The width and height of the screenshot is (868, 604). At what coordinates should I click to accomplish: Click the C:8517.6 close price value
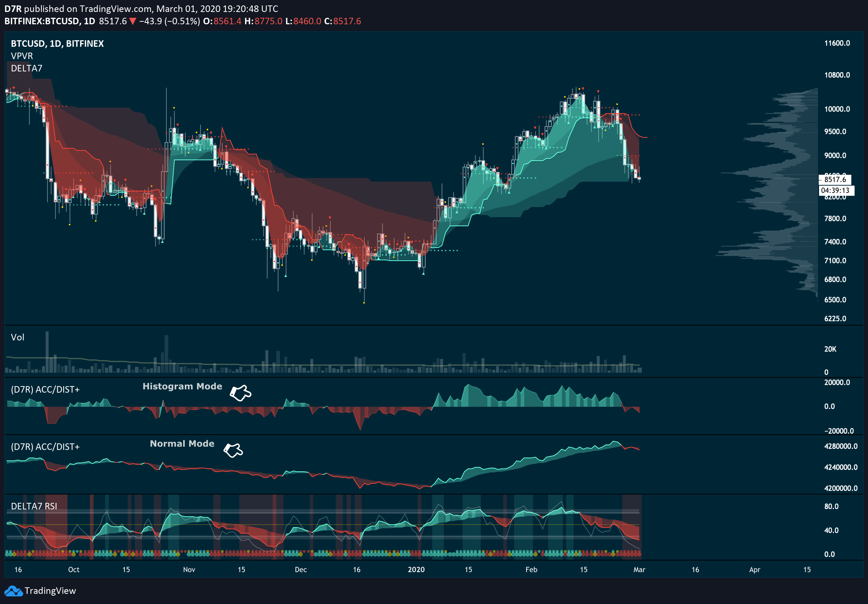click(343, 21)
